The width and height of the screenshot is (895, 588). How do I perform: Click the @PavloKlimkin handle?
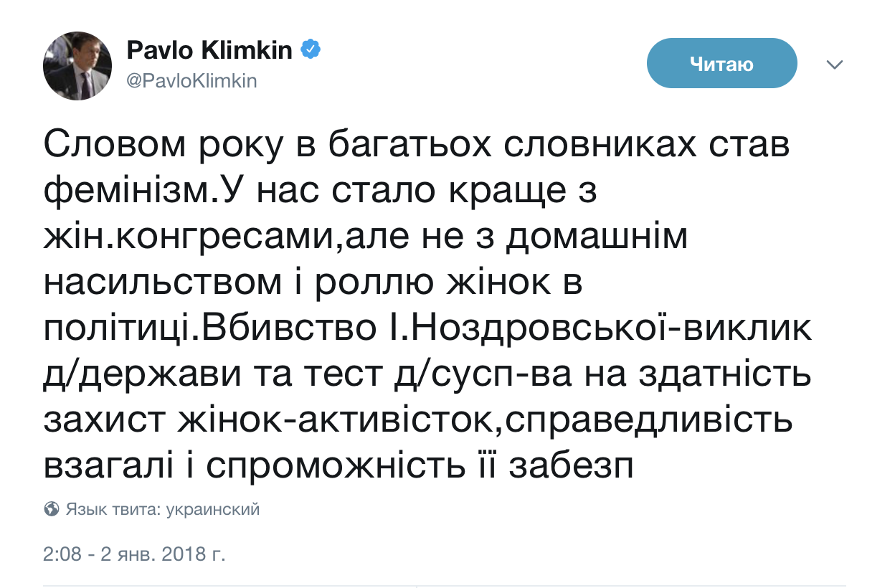[191, 81]
